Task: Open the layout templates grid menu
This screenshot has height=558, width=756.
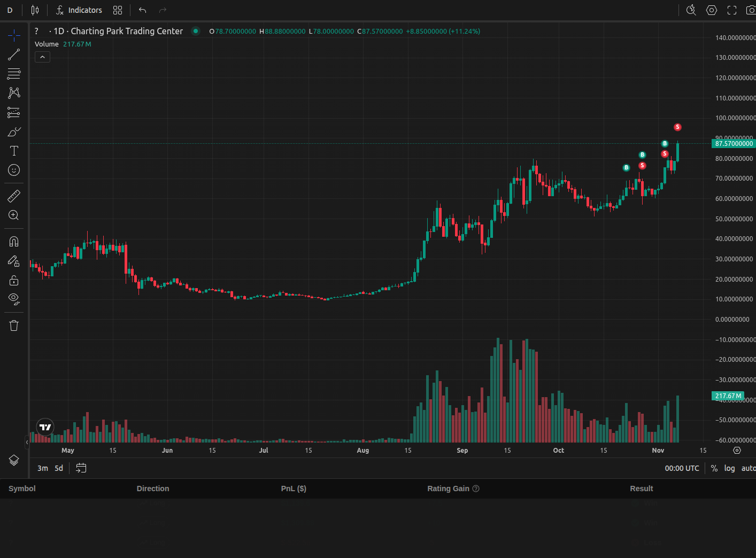Action: (x=118, y=10)
